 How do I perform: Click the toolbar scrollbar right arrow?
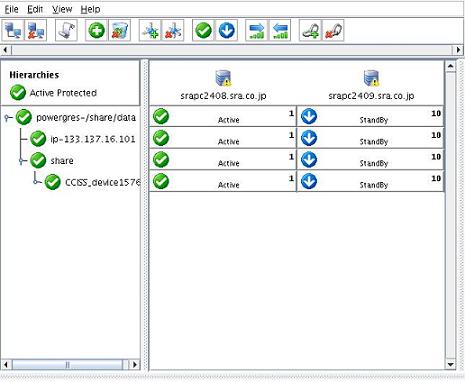(x=458, y=50)
